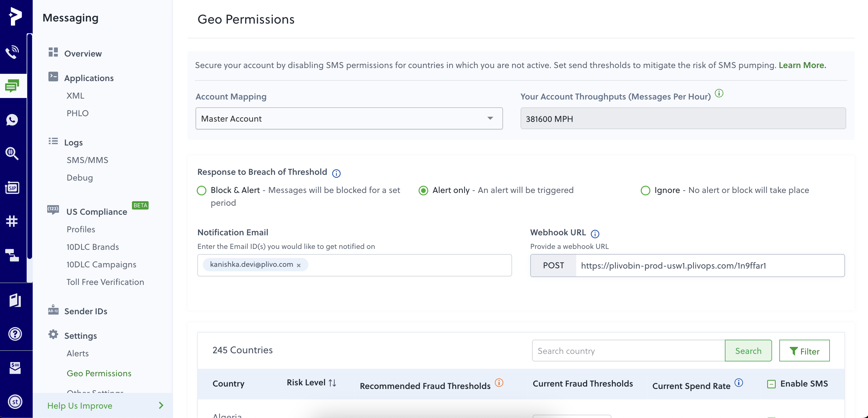
Task: Open the Account Mapping dropdown
Action: click(349, 119)
